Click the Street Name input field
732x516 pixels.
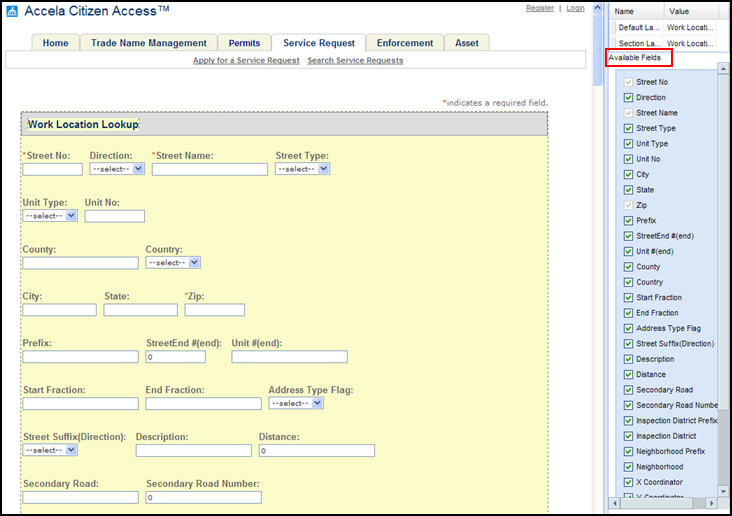click(x=209, y=170)
